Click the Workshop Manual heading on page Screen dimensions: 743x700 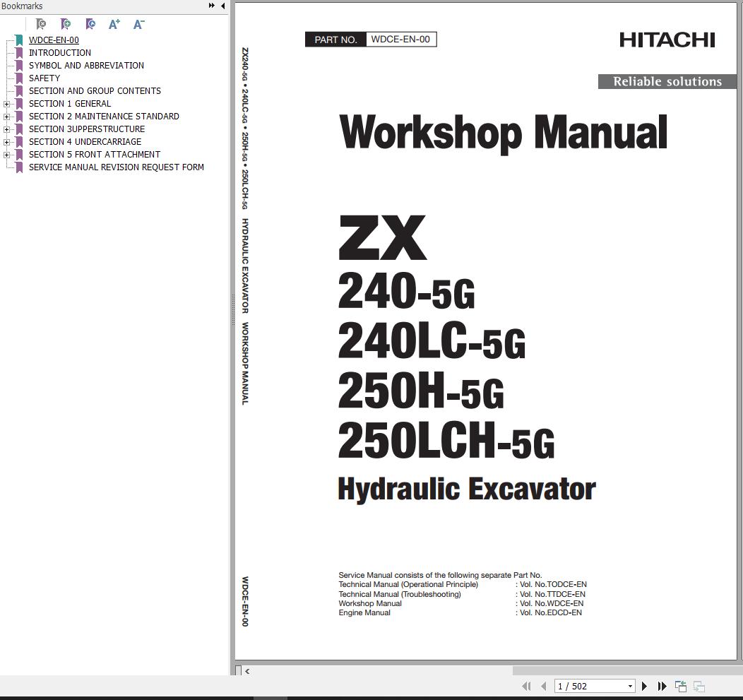click(504, 134)
